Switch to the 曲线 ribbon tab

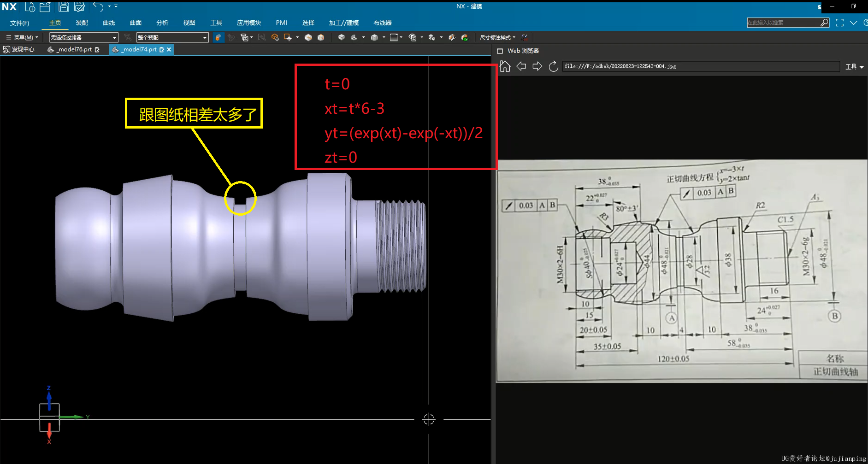[x=109, y=23]
